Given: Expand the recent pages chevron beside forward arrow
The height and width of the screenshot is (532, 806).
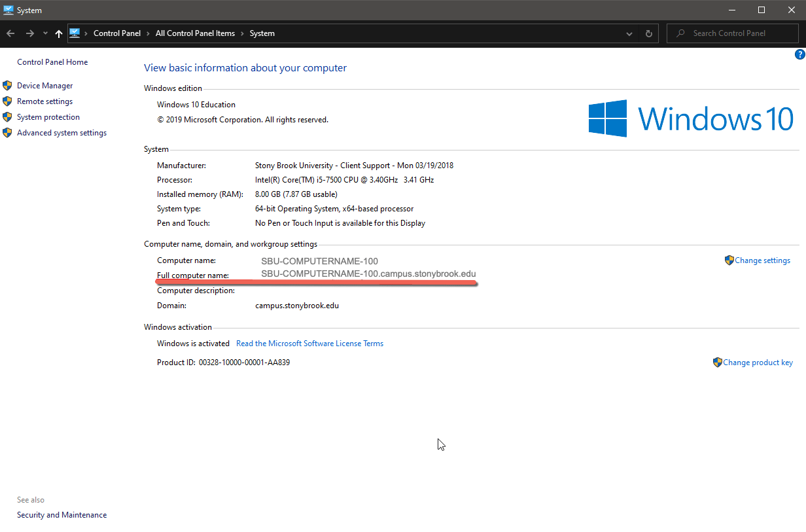Looking at the screenshot, I should pyautogui.click(x=44, y=33).
